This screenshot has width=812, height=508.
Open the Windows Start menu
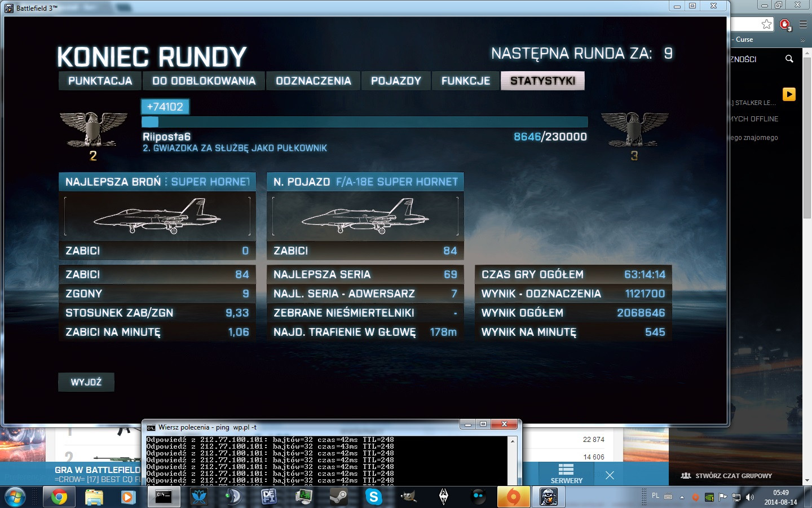[x=15, y=497]
